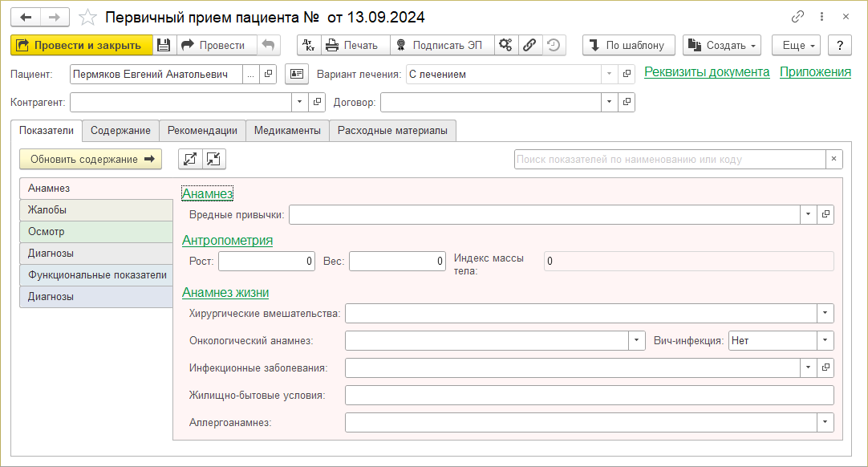868x467 pixels.
Task: Collapse all indicator groups icon
Action: 213,159
